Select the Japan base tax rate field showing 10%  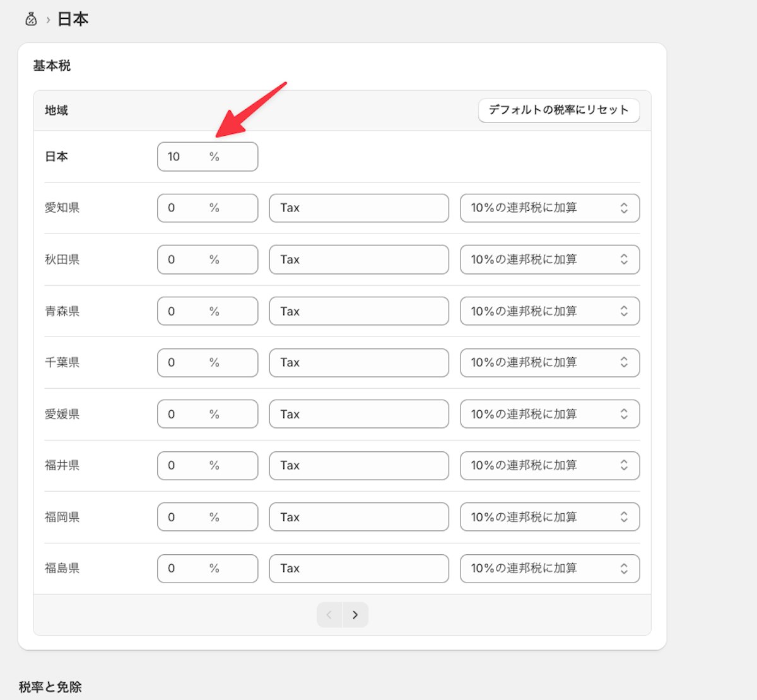point(207,157)
